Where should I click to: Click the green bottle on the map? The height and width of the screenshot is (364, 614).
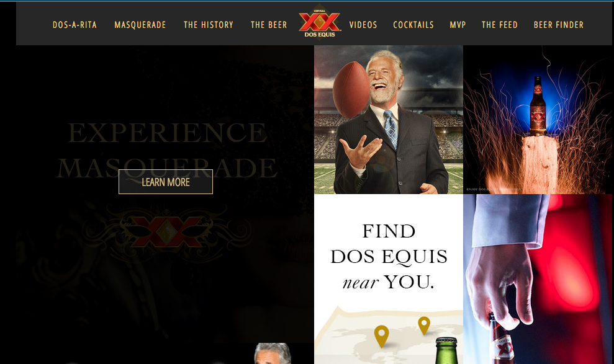tap(446, 351)
